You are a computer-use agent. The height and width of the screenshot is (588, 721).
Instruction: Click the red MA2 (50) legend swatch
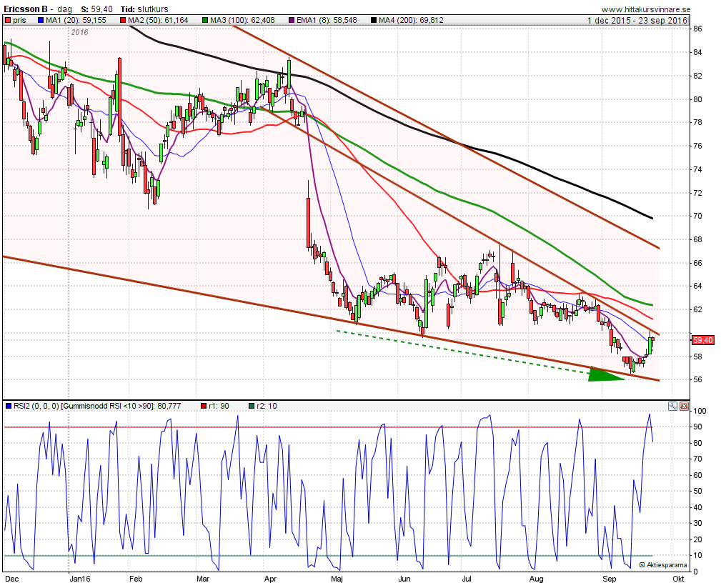click(123, 20)
